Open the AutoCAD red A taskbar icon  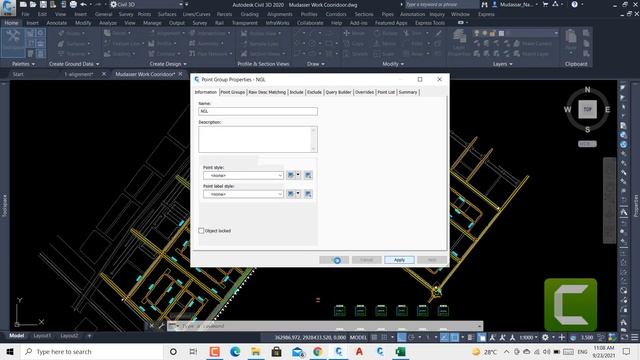(x=360, y=351)
